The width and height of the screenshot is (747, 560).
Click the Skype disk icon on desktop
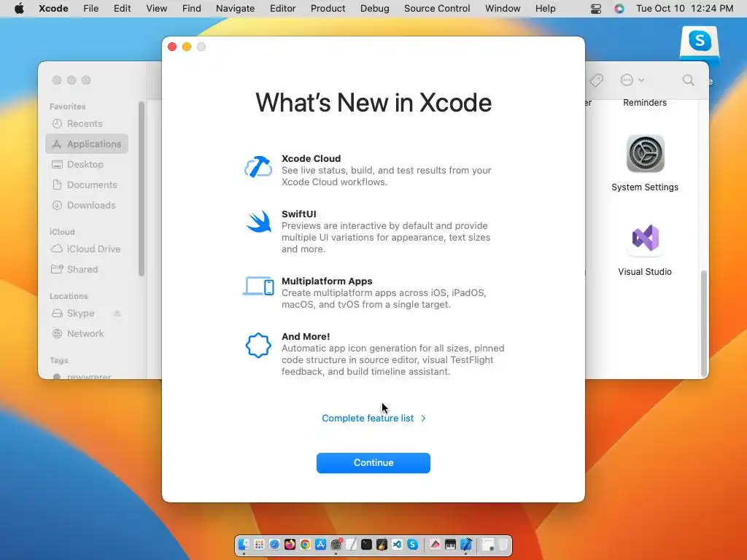click(700, 44)
